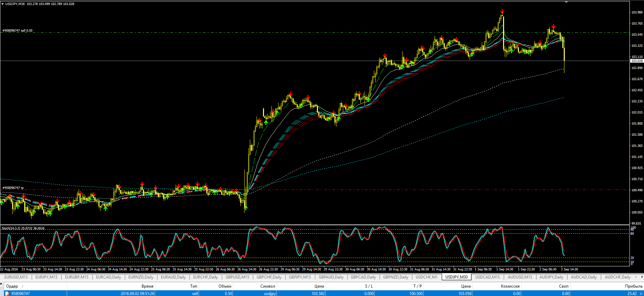Click the 103.028 current price label on scale

coord(637,61)
